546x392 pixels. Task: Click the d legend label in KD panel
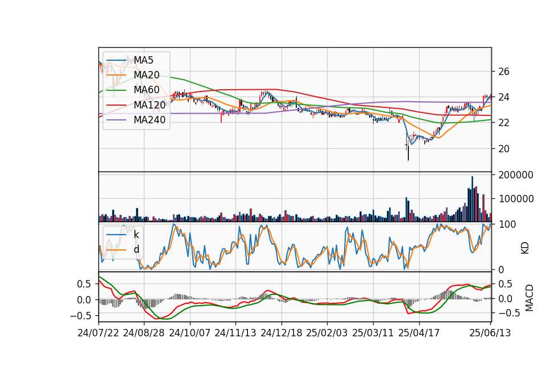click(x=136, y=249)
